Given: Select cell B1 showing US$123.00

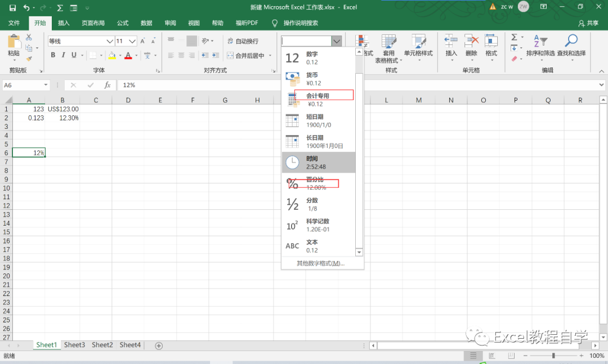Looking at the screenshot, I should tap(62, 109).
